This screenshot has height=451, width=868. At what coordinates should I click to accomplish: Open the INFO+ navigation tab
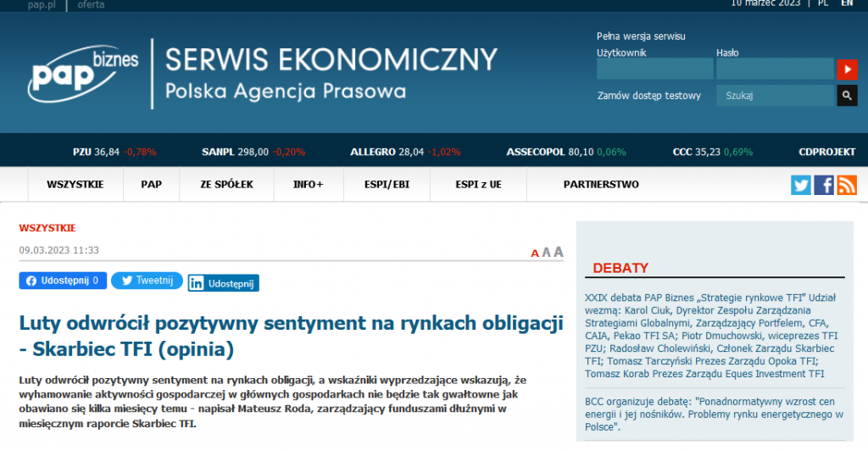[x=309, y=184]
